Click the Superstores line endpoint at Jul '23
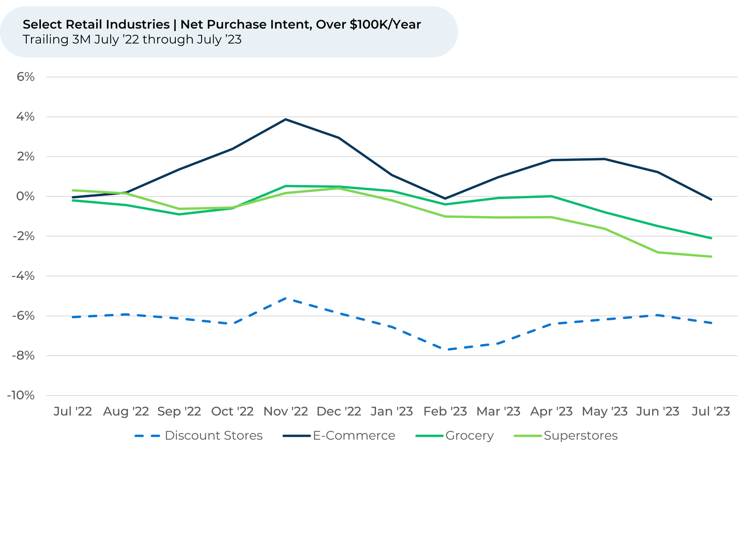The height and width of the screenshot is (558, 756). 711,257
